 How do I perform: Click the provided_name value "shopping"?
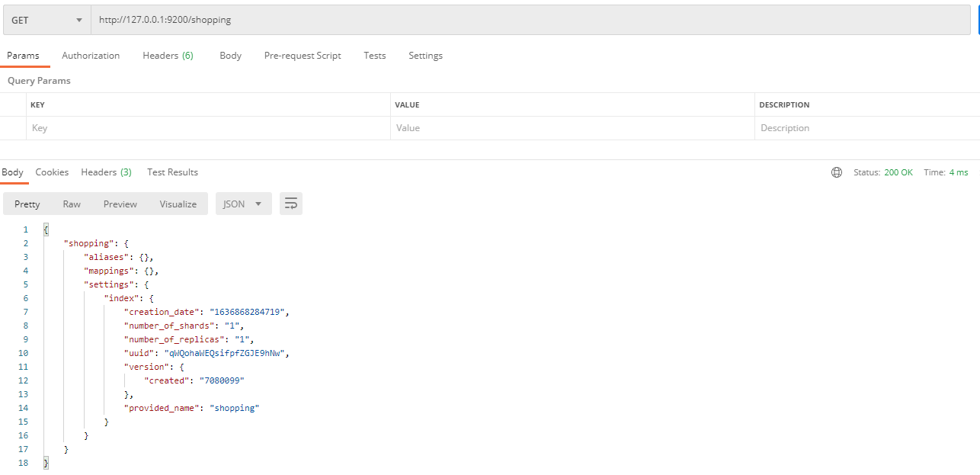coord(235,408)
